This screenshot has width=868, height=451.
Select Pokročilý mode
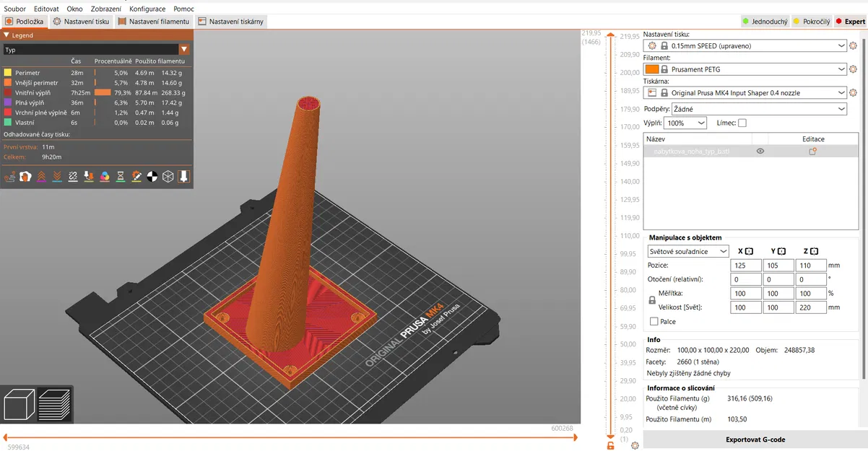click(x=810, y=22)
